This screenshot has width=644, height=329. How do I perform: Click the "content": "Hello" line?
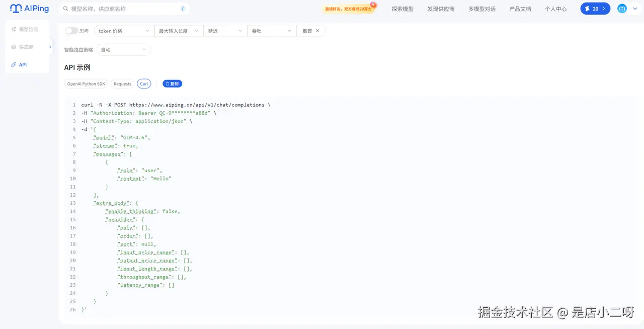[x=144, y=179]
